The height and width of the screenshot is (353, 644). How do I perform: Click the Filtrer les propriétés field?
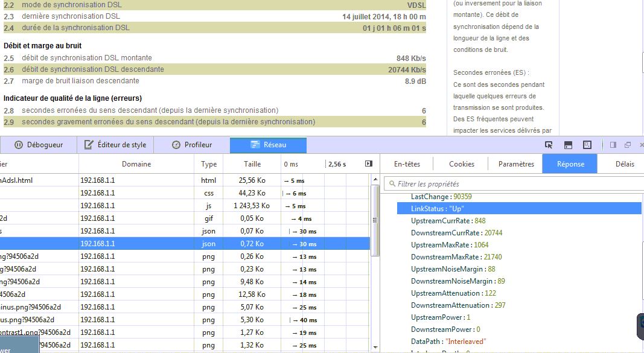tap(513, 183)
